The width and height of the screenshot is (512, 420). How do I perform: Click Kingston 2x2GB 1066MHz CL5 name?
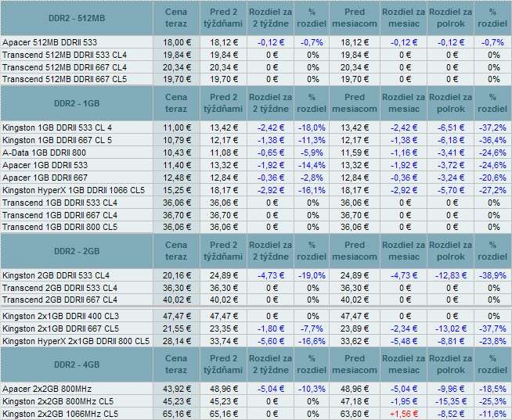click(60, 414)
